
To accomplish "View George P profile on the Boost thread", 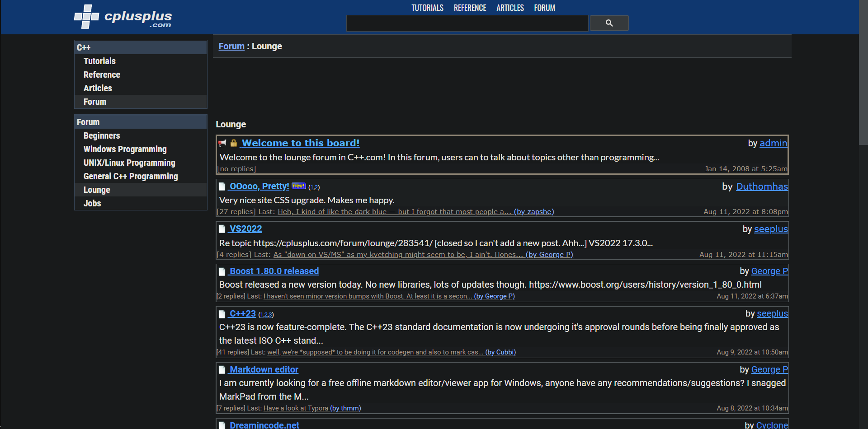I will pyautogui.click(x=769, y=271).
